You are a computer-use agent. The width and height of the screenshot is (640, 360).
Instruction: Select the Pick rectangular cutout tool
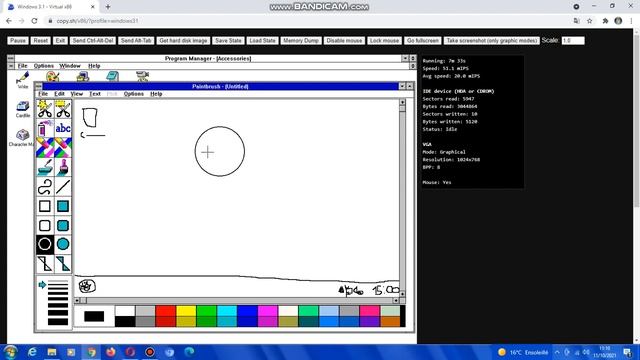[63, 109]
